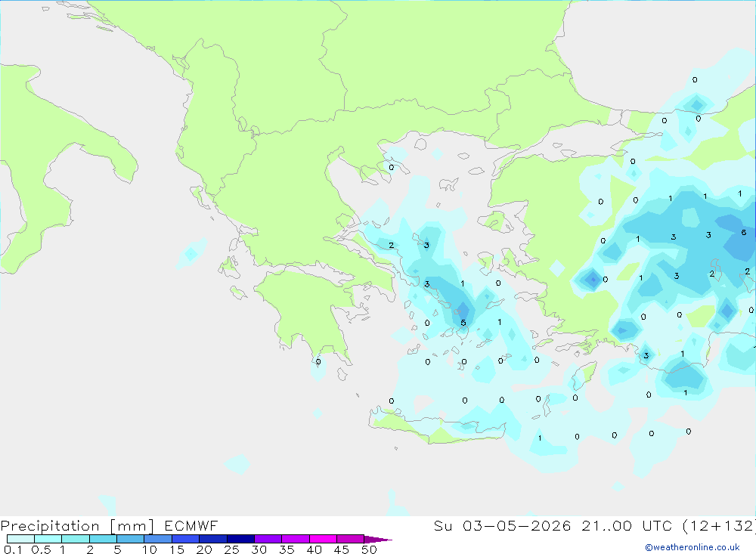The width and height of the screenshot is (756, 554).
Task: Click the '0.1' legend scale label
Action: click(13, 549)
